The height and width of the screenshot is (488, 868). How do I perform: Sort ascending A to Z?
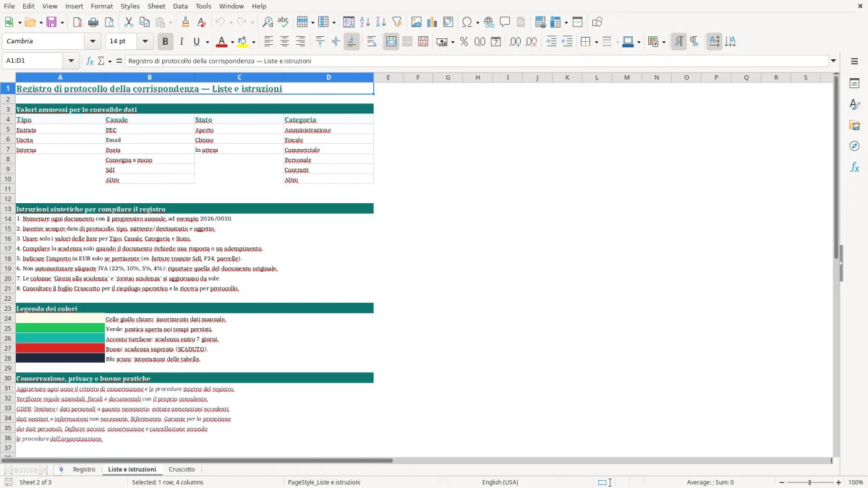[365, 22]
